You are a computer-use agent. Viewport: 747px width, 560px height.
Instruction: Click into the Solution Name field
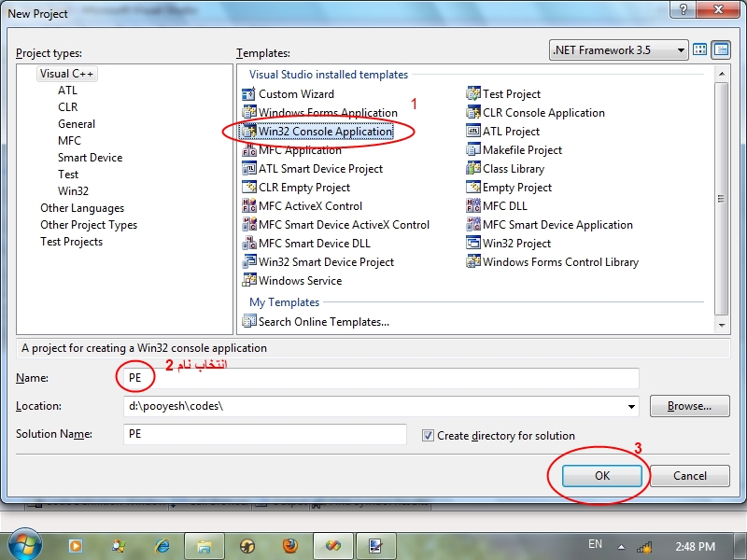(x=265, y=434)
